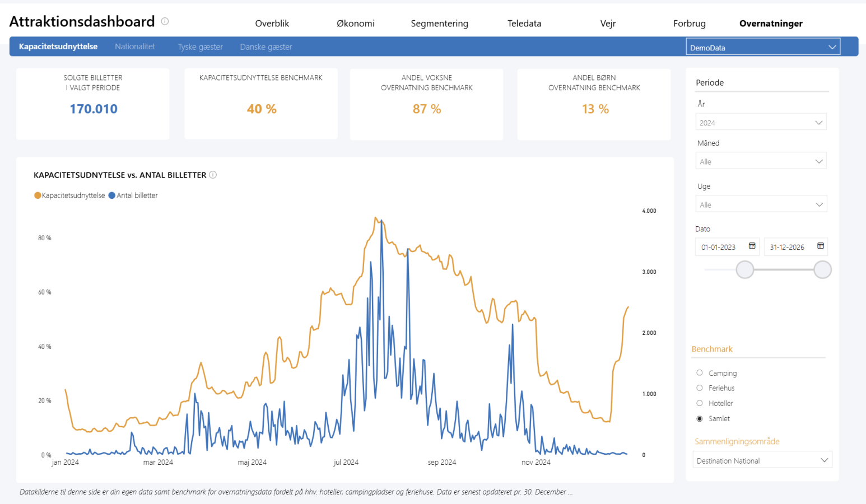Select the Feriehus benchmark radio button
The width and height of the screenshot is (866, 504).
tap(699, 388)
